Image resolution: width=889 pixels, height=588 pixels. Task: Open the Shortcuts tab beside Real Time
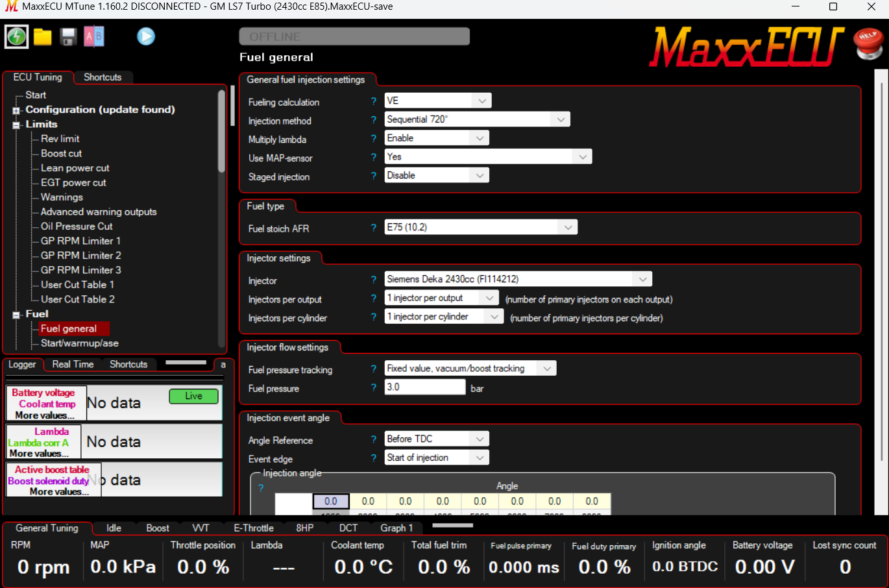[128, 365]
